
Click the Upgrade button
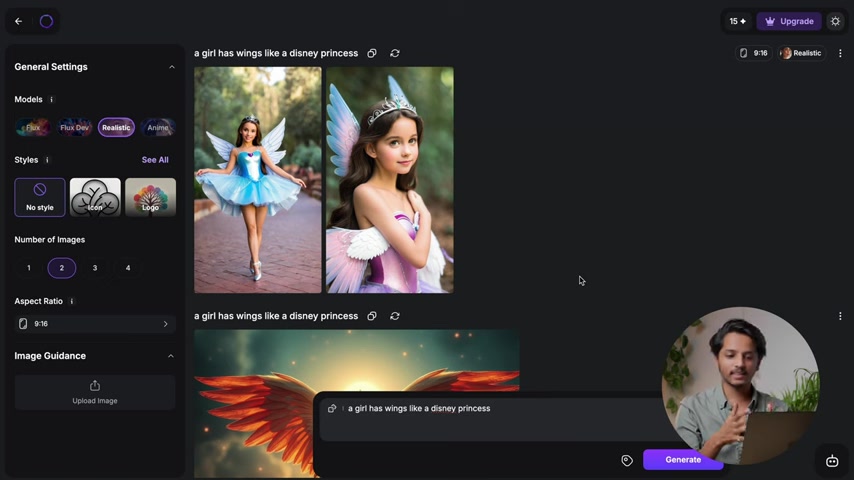pyautogui.click(x=789, y=21)
